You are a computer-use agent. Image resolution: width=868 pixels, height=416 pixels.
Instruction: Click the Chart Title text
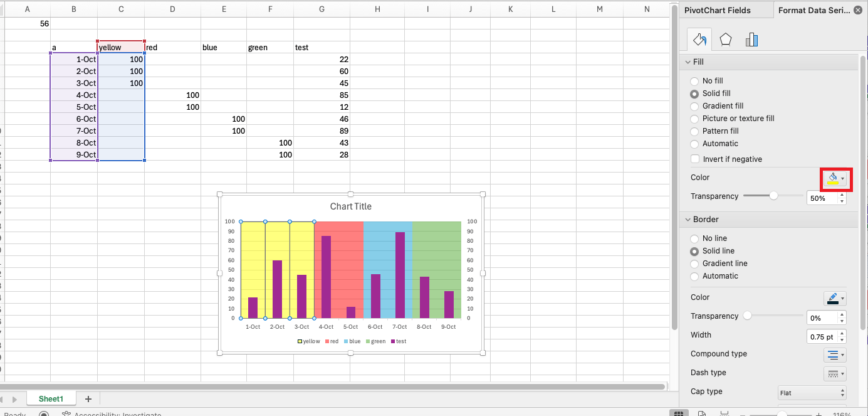click(351, 206)
